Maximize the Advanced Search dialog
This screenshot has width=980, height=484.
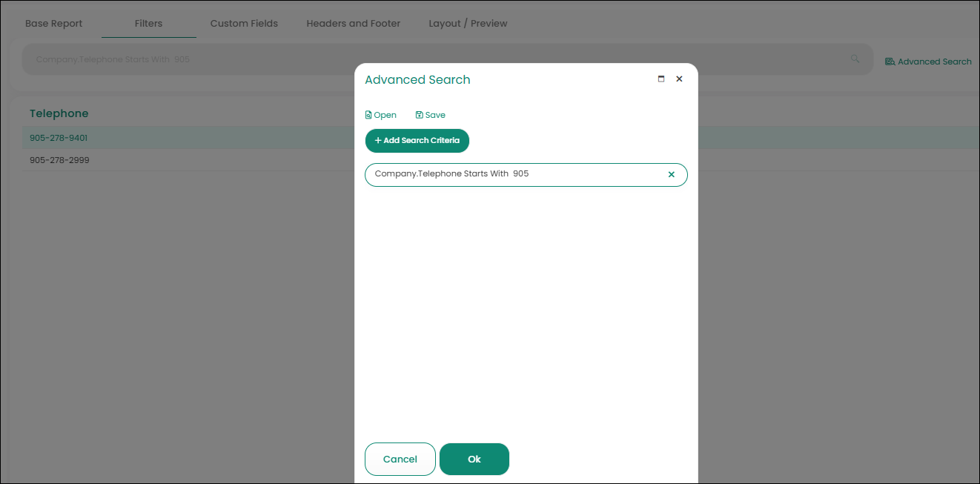tap(661, 79)
